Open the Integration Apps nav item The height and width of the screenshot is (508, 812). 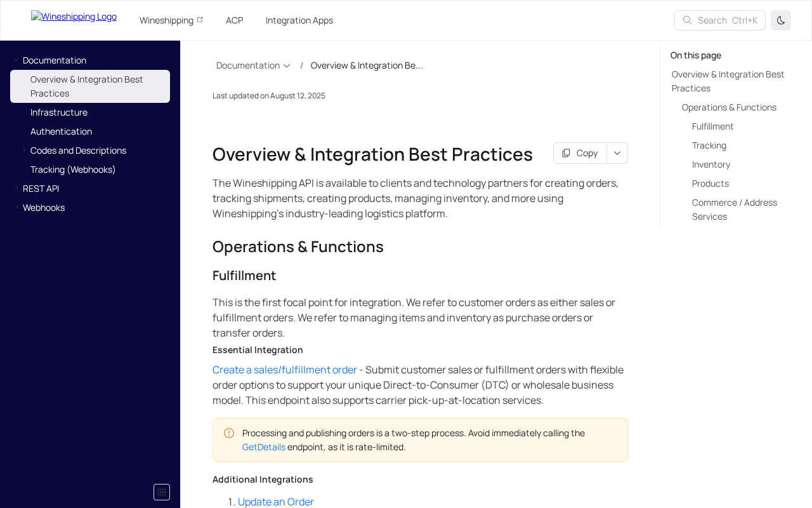point(299,20)
